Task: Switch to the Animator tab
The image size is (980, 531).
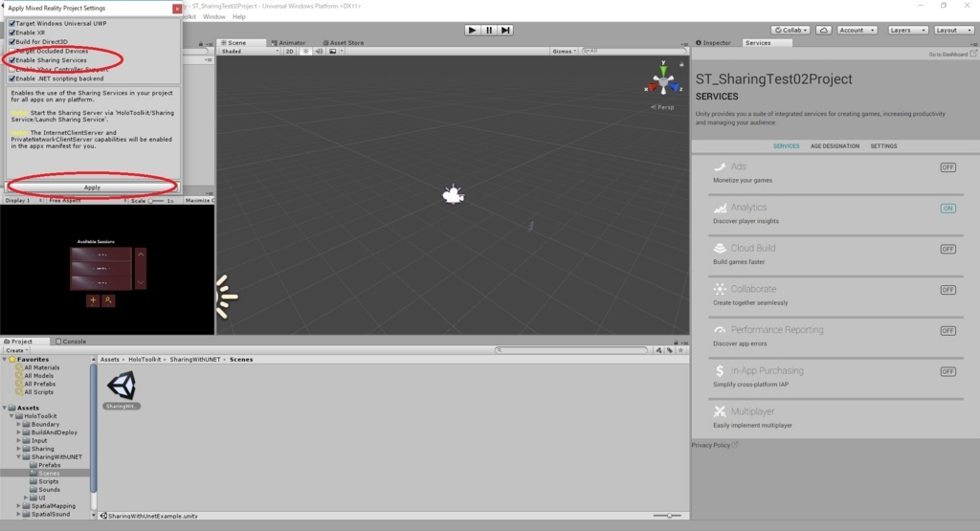Action: coord(287,43)
